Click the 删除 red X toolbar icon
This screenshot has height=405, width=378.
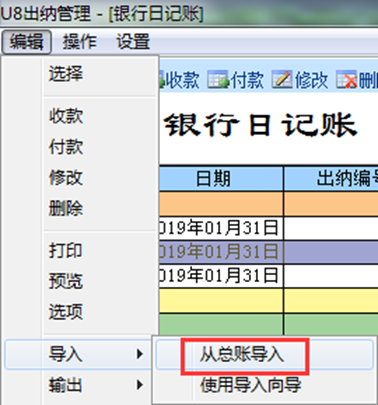click(346, 80)
